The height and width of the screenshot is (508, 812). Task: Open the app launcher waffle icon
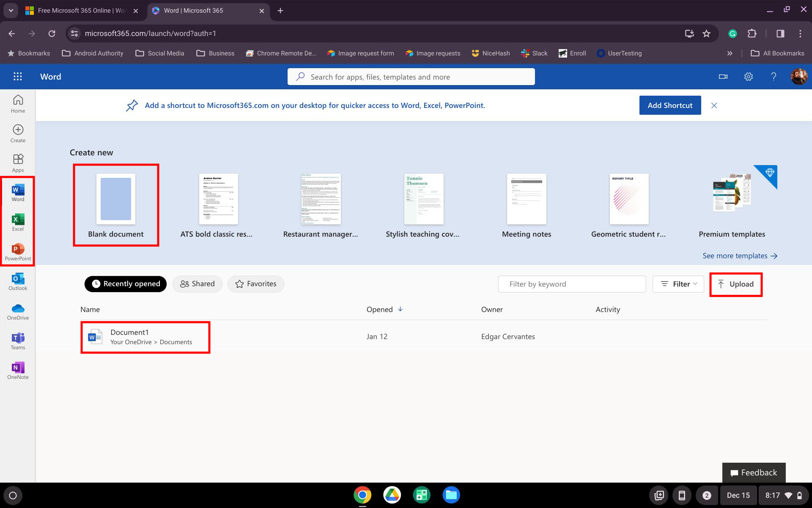[x=17, y=77]
